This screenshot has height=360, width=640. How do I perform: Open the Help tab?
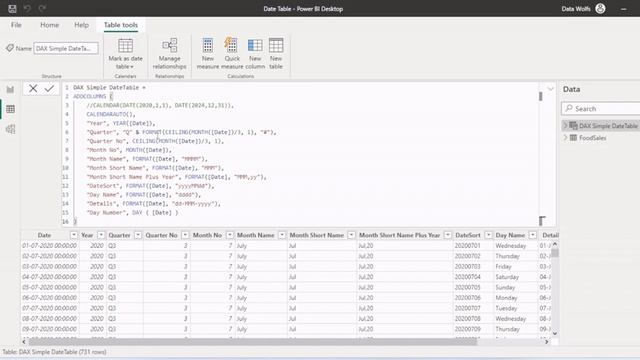[81, 25]
